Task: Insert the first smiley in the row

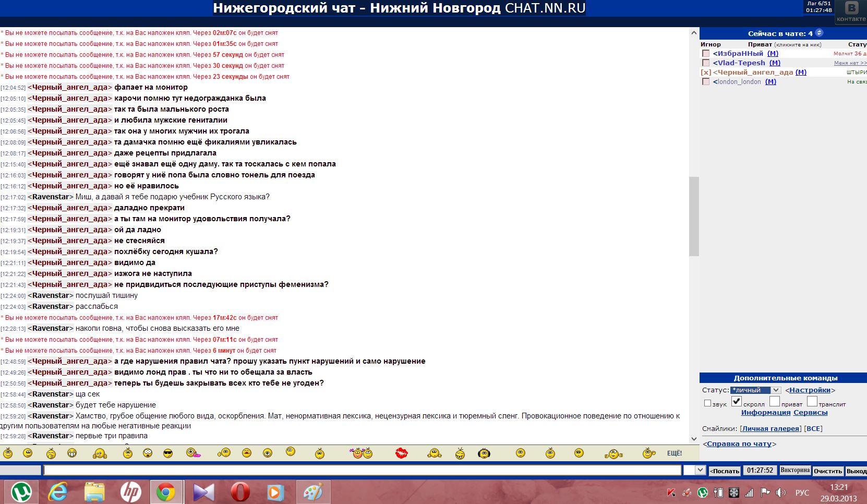Action: [x=8, y=453]
